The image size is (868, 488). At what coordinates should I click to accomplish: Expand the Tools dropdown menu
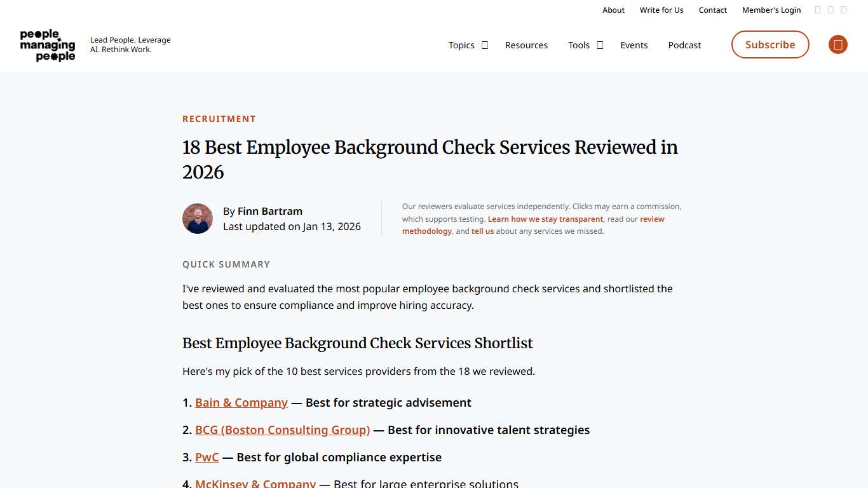pos(579,45)
